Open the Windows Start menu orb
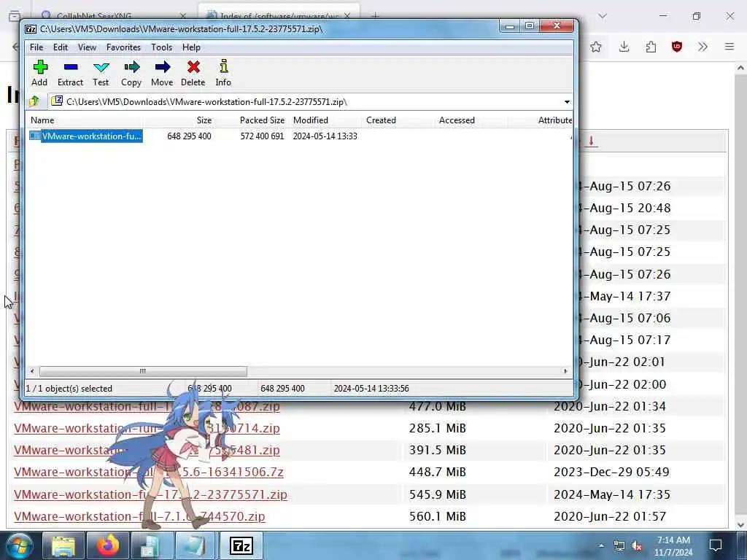The width and height of the screenshot is (747, 560). [20, 545]
